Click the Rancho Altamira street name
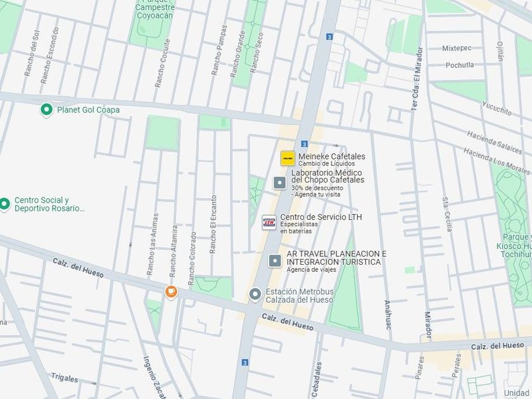Viewport: 532px width, 399px height. click(174, 251)
